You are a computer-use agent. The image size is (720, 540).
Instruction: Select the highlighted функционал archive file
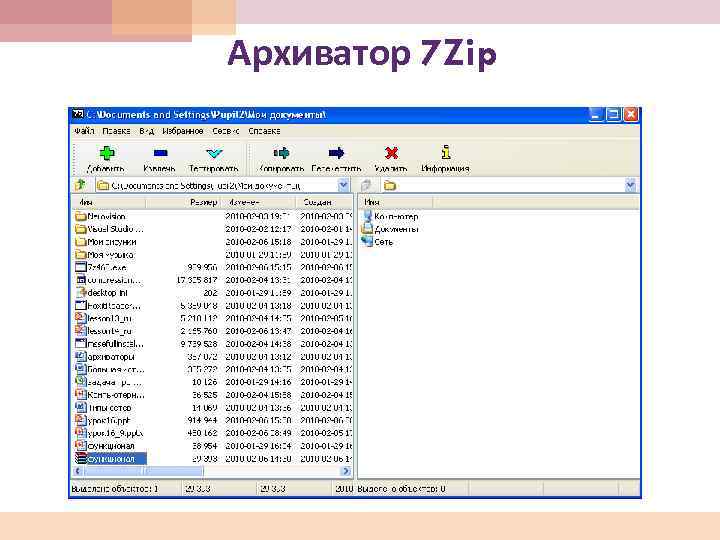pos(110,458)
